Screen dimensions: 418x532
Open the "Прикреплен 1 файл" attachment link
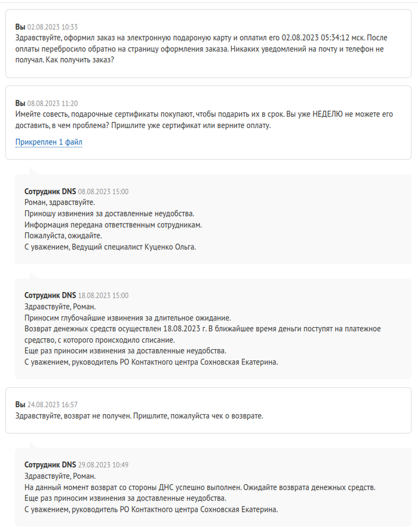click(x=49, y=142)
